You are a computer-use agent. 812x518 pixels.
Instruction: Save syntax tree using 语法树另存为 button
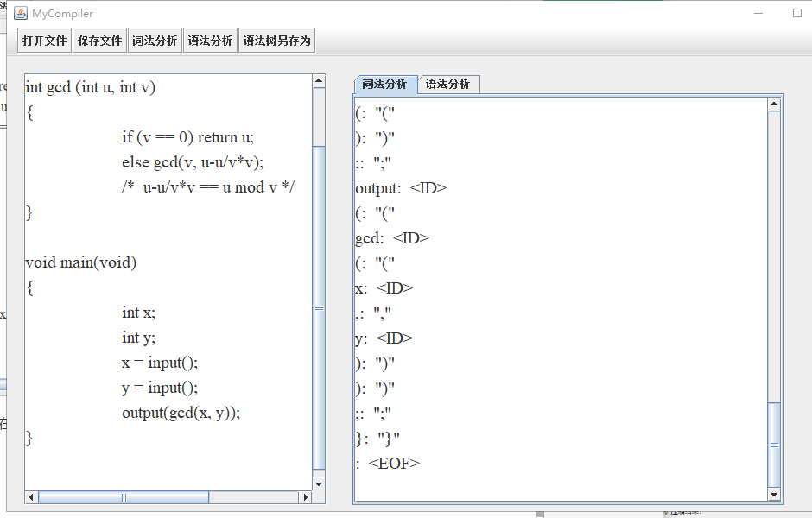[276, 40]
